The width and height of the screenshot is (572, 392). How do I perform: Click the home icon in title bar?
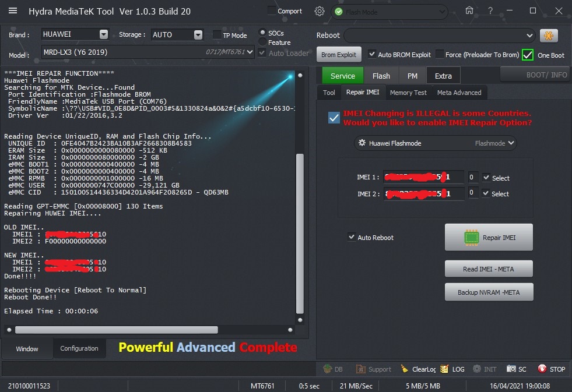pos(469,10)
